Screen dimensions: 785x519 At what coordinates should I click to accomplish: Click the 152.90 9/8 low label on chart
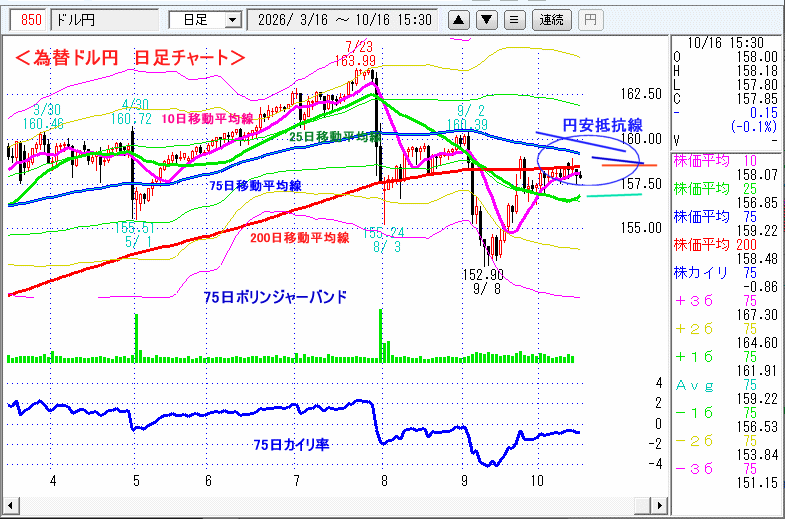[x=483, y=282]
